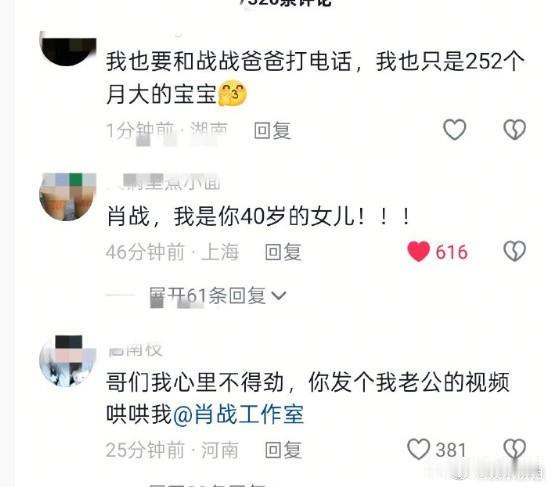This screenshot has height=487, width=551.
Task: Dislike the 40岁的女儿 comment
Action: pyautogui.click(x=514, y=251)
